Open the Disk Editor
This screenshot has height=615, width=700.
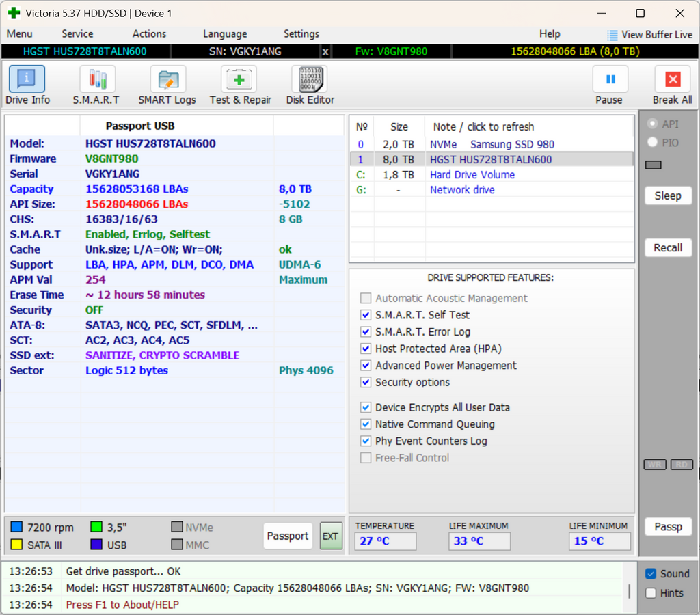[x=310, y=79]
